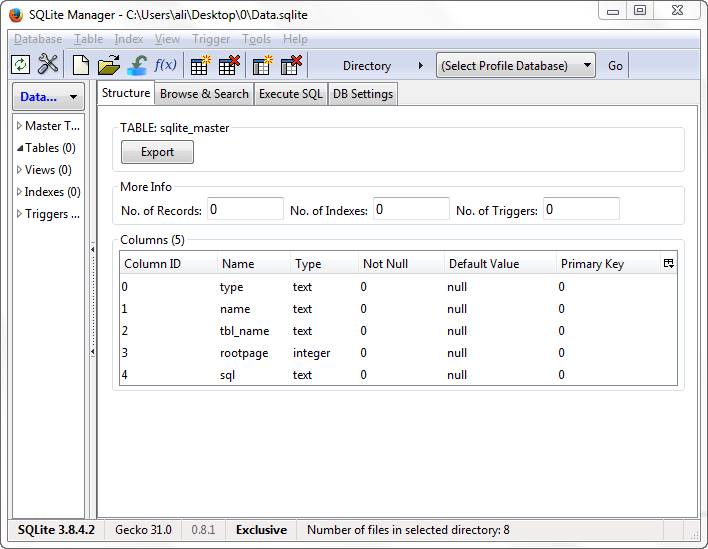Viewport: 708px width, 549px height.
Task: Maximize the SQLite Manager window
Action: (639, 11)
